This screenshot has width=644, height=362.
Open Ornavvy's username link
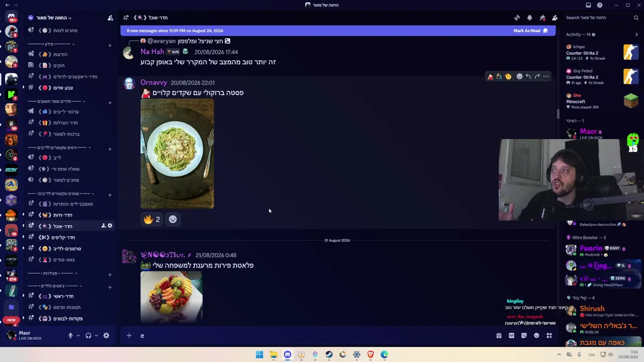click(x=153, y=82)
